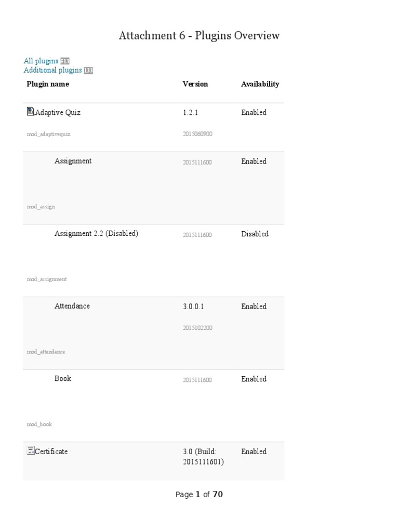Select the Plugin name column header

(x=48, y=84)
